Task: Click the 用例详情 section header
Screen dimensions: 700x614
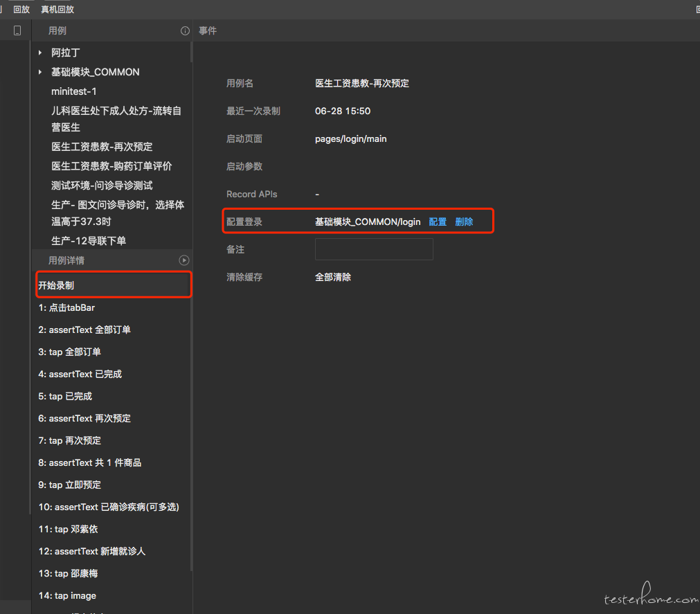Action: (66, 260)
